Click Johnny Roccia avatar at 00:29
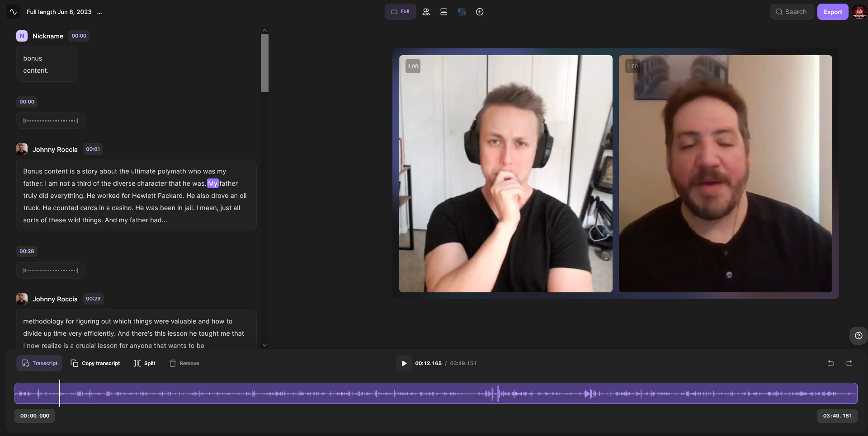This screenshot has width=868, height=436. click(x=22, y=299)
